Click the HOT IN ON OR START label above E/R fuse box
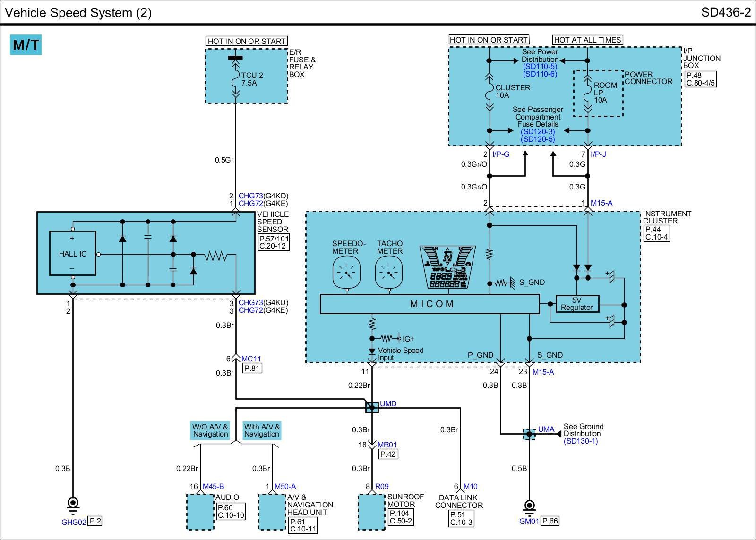 tap(246, 41)
